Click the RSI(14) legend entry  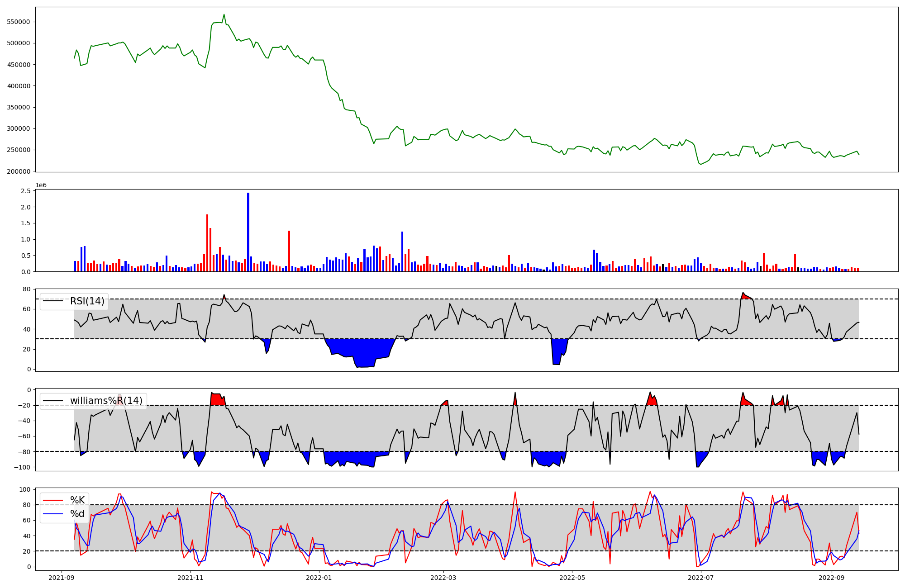coord(87,301)
